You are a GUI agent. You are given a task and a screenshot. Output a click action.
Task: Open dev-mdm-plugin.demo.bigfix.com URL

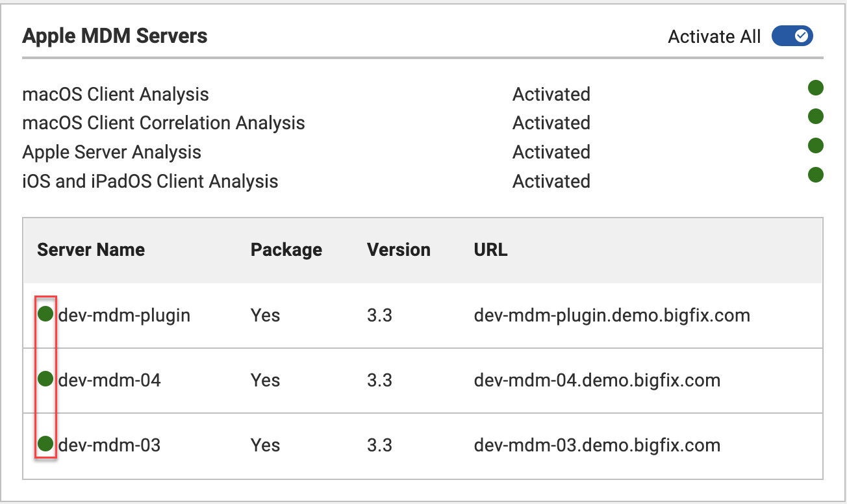pos(612,316)
